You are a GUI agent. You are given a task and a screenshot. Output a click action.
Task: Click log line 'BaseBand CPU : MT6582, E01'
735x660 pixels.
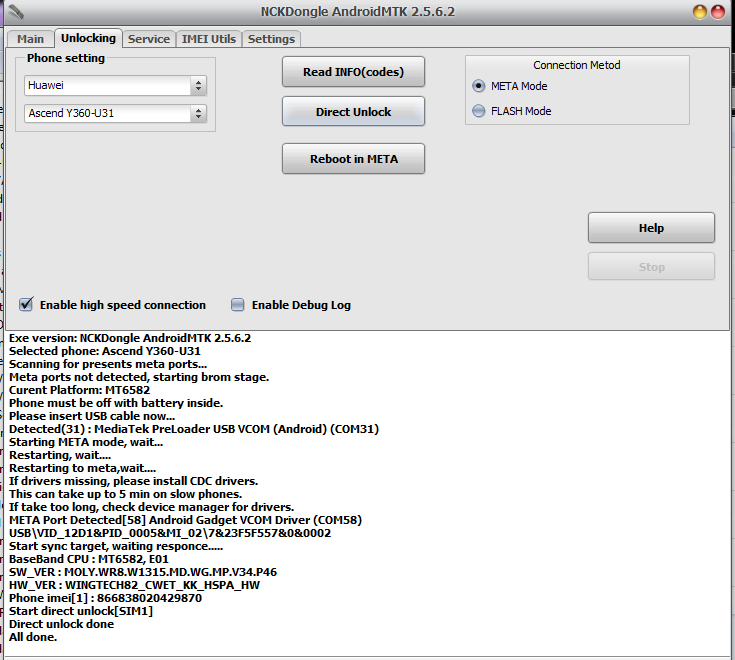89,559
